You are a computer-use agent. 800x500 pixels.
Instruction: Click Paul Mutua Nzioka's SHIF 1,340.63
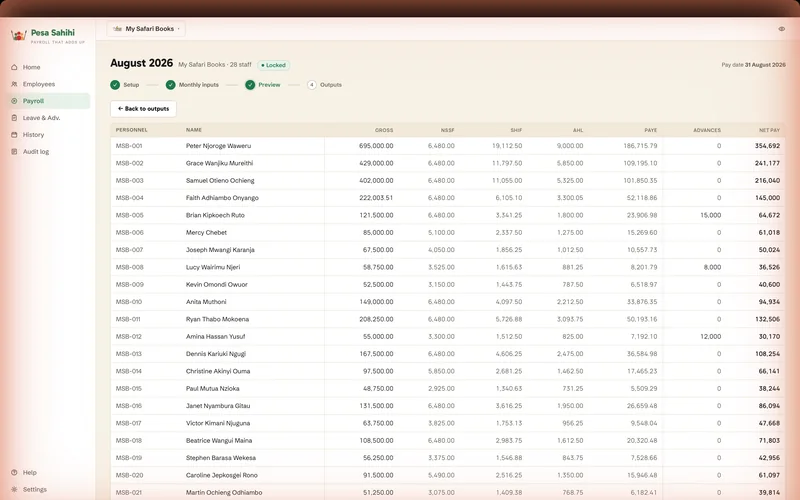(x=509, y=389)
